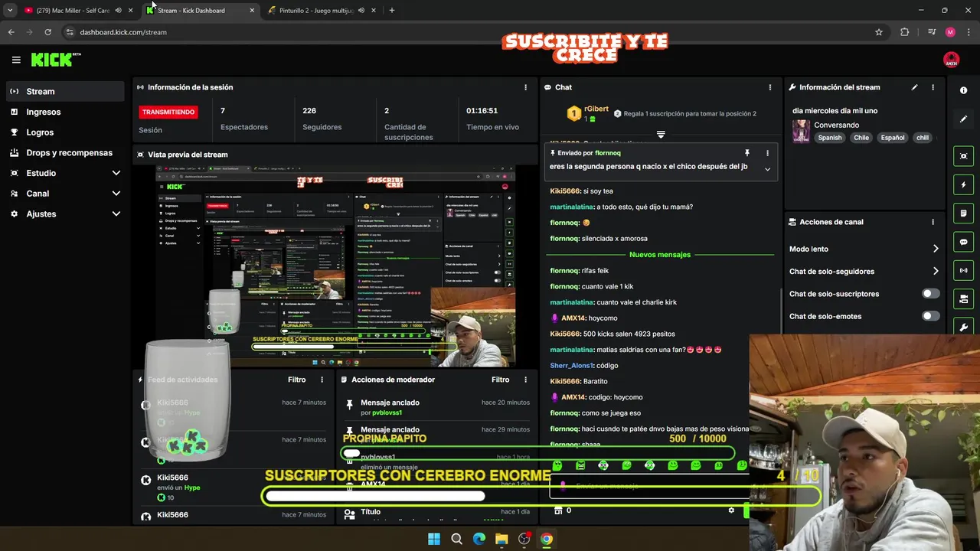Screen dimensions: 980x551
Task: Open the Windows Start menu
Action: [x=434, y=539]
